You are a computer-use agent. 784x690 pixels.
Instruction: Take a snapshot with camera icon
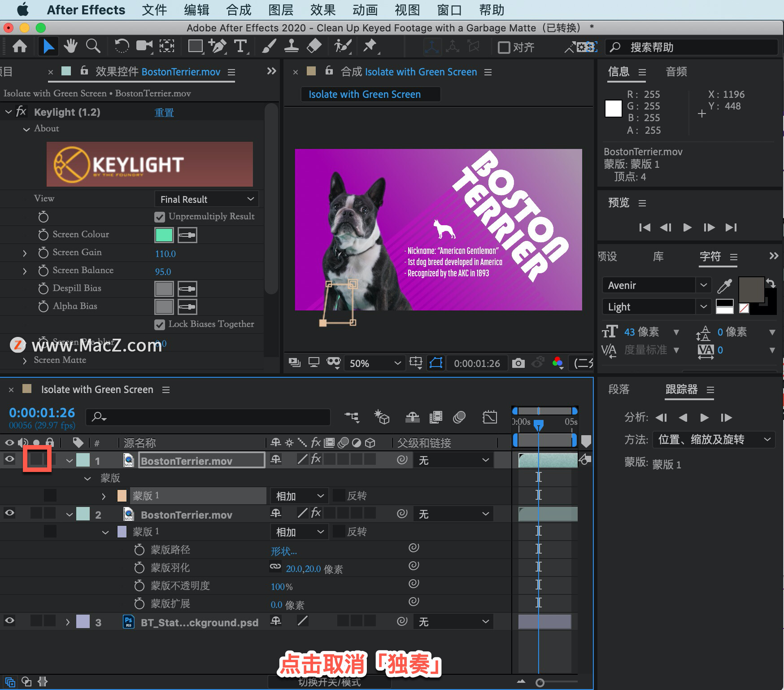pyautogui.click(x=518, y=363)
